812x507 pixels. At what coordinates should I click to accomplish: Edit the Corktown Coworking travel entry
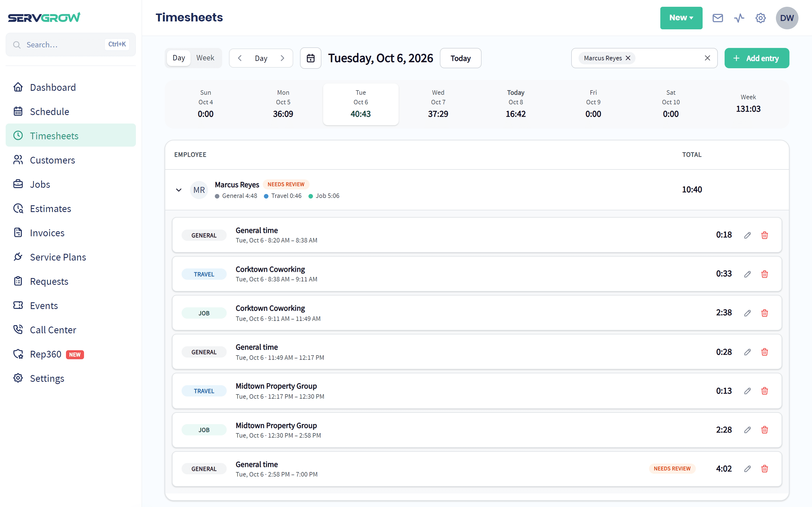point(747,274)
